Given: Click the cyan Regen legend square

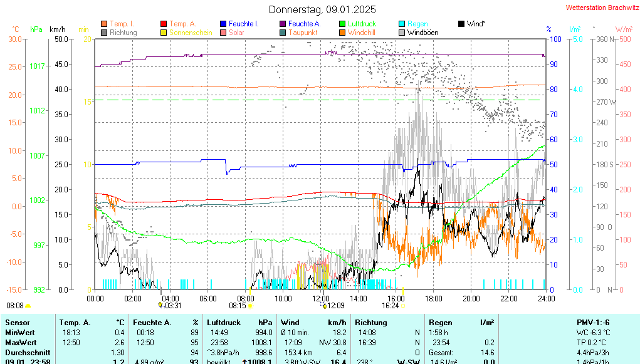Looking at the screenshot, I should point(402,24).
